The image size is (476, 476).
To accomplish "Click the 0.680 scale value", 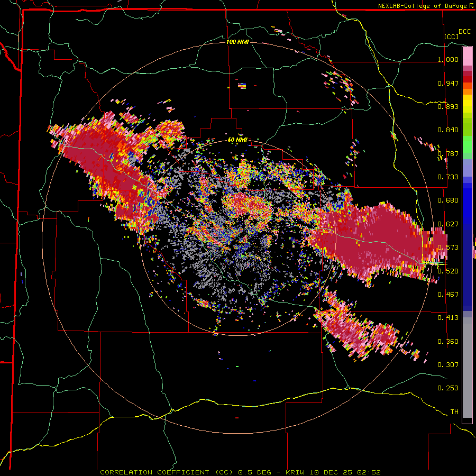I will point(448,200).
